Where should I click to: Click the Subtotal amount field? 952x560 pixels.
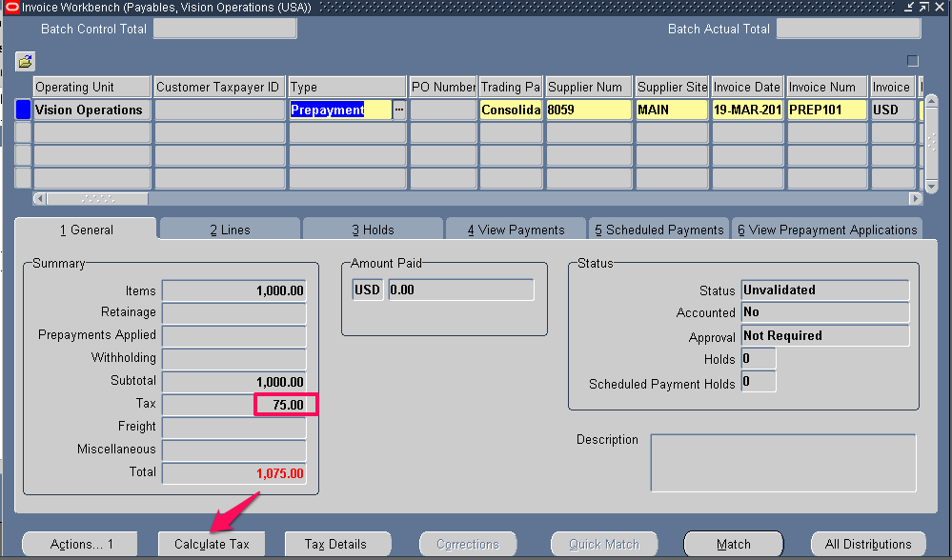[233, 382]
